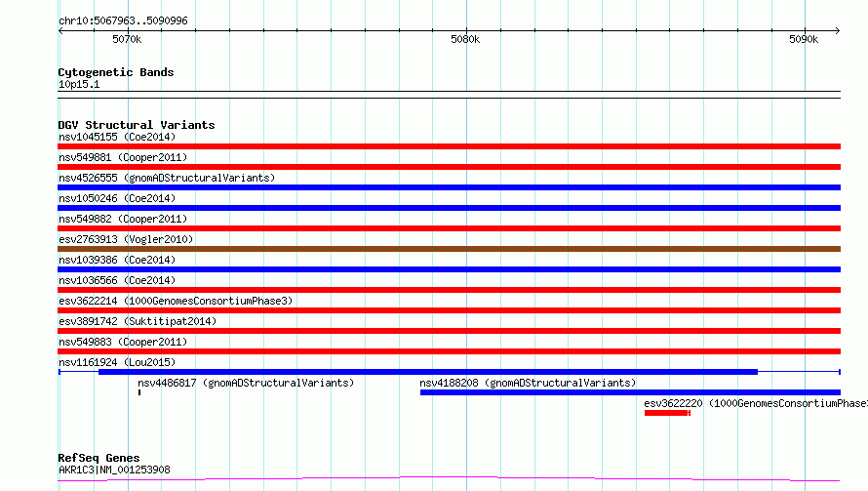Image resolution: width=868 pixels, height=491 pixels.
Task: Click the red bar under nsv549881
Action: point(449,167)
